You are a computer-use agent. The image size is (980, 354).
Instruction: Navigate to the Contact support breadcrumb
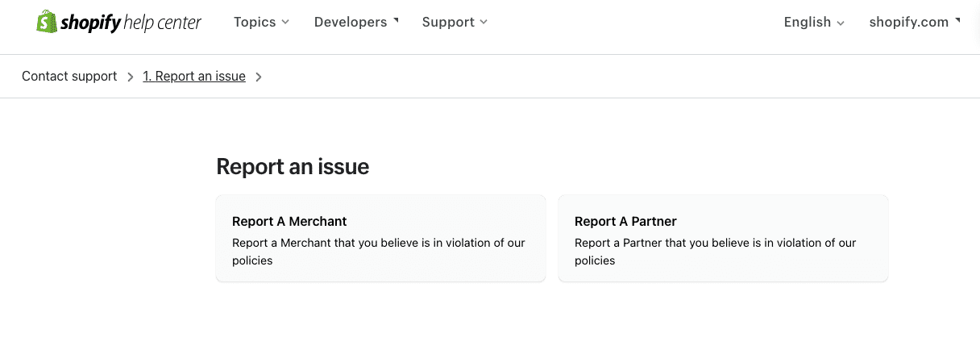coord(69,77)
